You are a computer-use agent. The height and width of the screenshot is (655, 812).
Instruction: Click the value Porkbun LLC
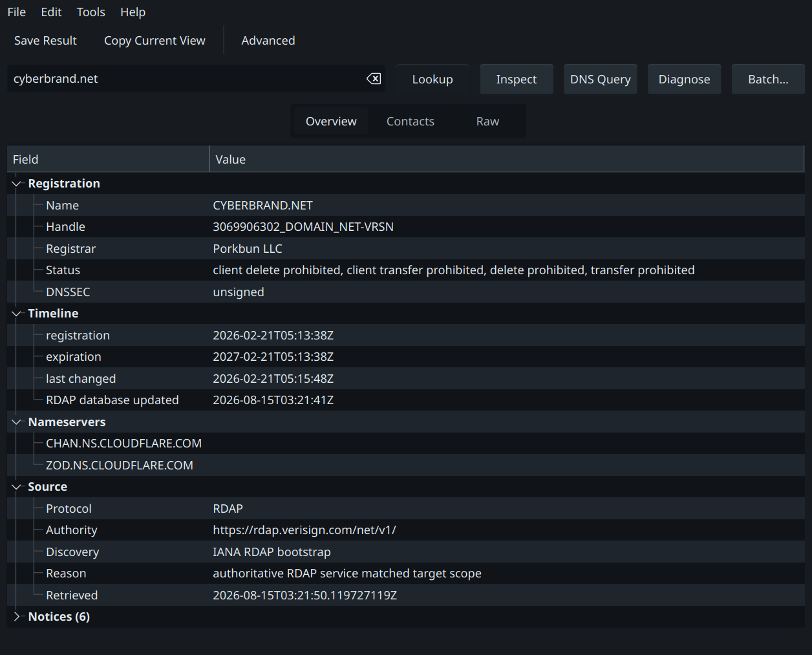click(x=248, y=249)
